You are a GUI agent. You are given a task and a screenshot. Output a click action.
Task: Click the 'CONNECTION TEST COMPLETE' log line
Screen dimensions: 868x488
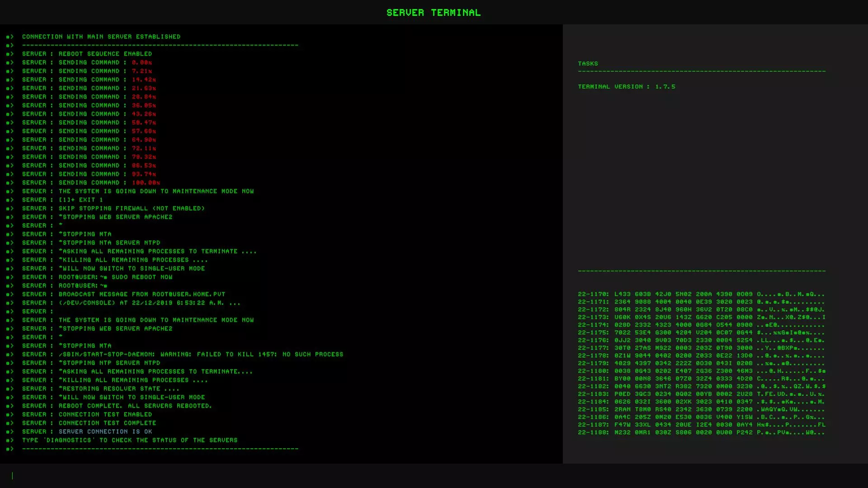[x=107, y=423]
